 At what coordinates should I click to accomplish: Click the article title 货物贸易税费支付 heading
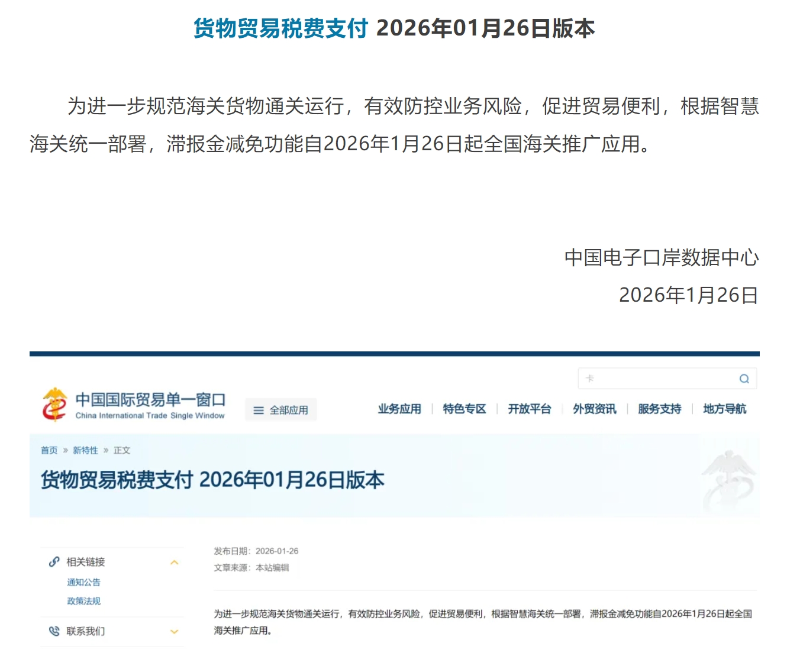(212, 480)
